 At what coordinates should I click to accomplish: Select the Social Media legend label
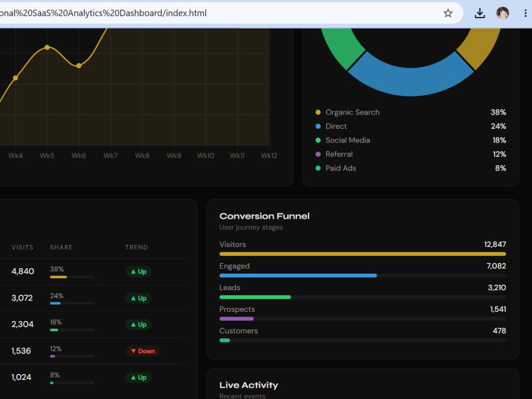click(x=348, y=140)
